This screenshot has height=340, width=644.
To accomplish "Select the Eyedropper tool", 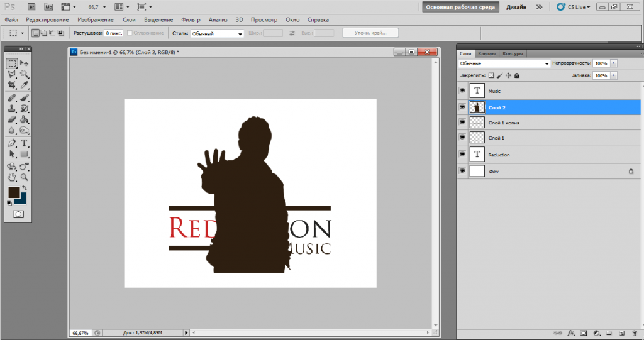I will 25,85.
